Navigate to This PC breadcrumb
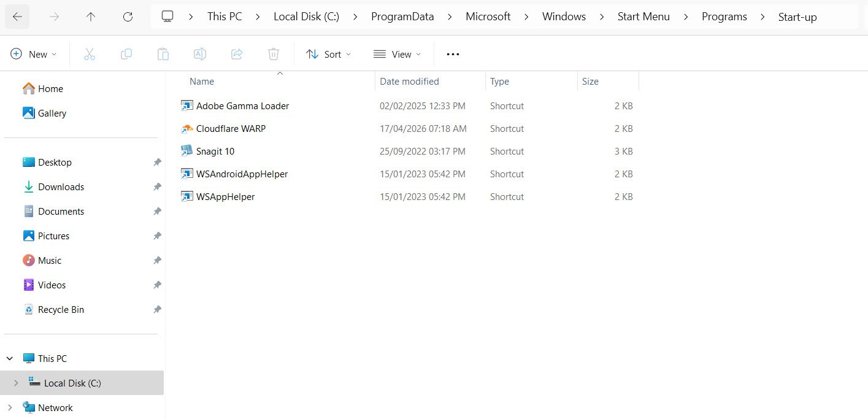 point(225,17)
